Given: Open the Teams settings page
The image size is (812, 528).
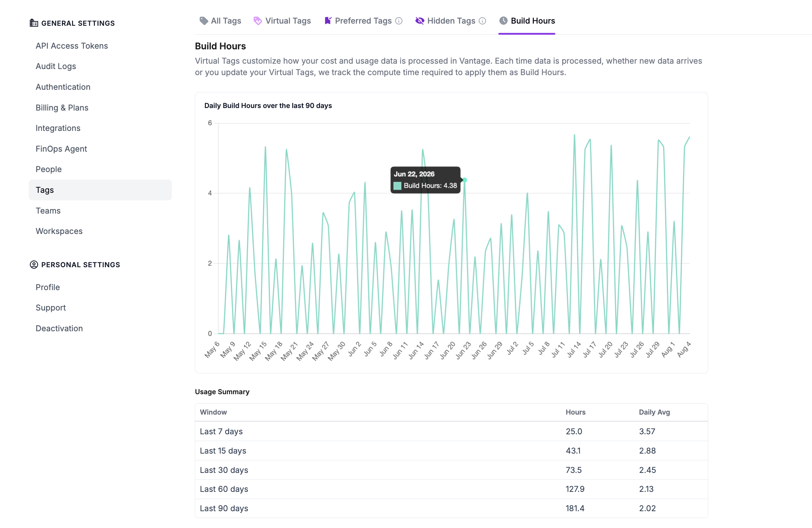Looking at the screenshot, I should point(48,211).
